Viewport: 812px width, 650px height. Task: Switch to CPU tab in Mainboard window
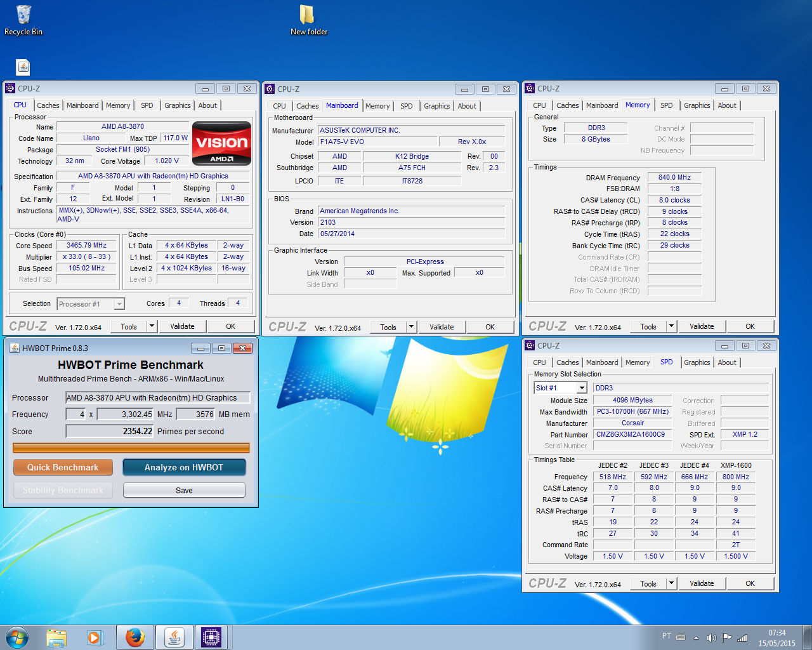point(279,106)
